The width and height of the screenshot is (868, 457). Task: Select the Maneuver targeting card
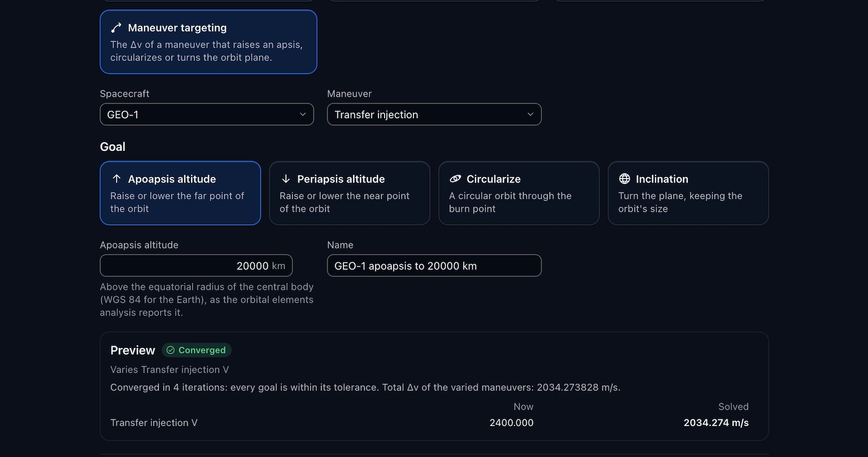[x=208, y=42]
